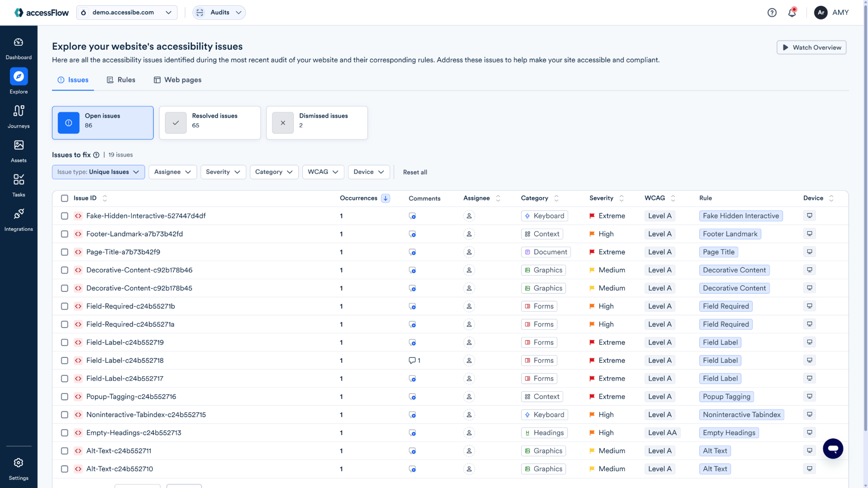Click the help question mark icon
This screenshot has width=868, height=488.
(772, 13)
